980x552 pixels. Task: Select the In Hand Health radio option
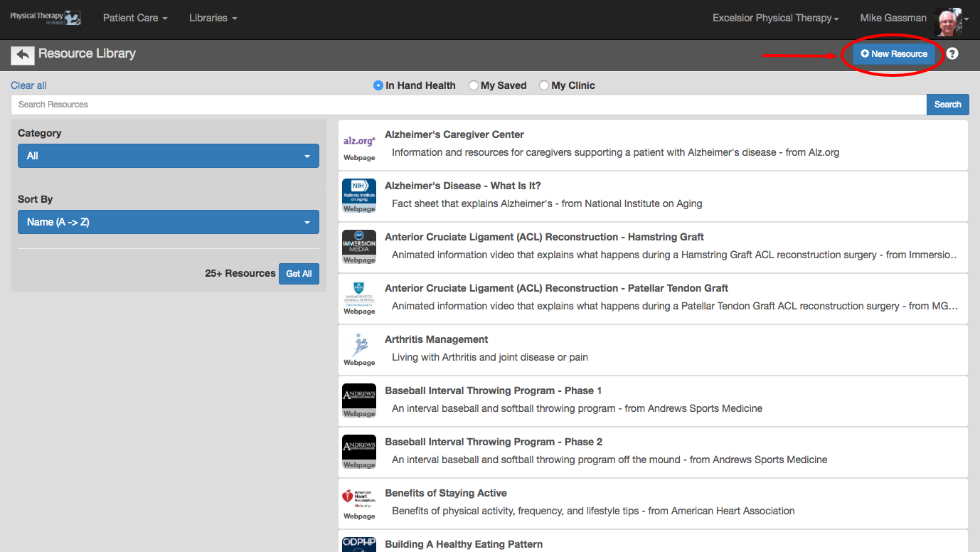pyautogui.click(x=378, y=85)
